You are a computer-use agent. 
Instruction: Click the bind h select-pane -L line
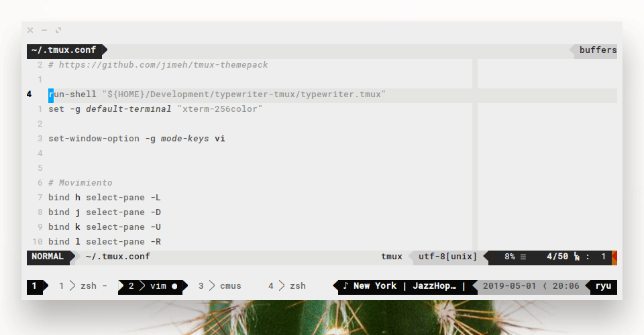tap(105, 198)
